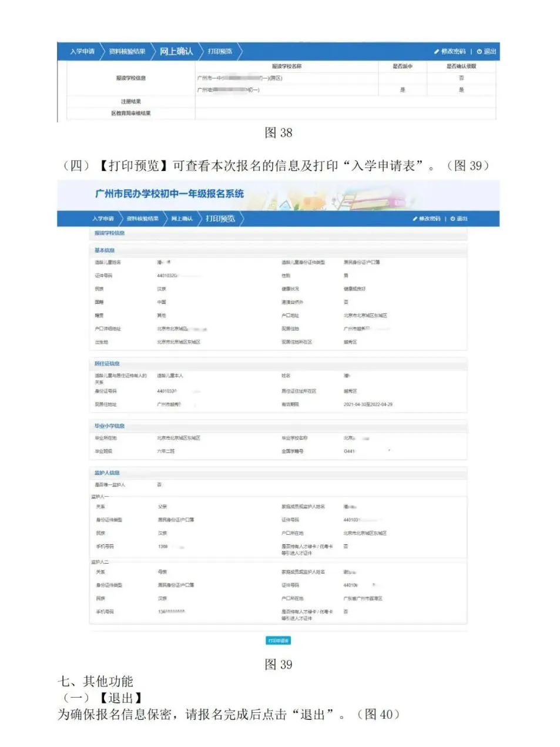This screenshot has width=560, height=747.
Task: Click the 是否确认录取 column header
Action: pyautogui.click(x=461, y=66)
